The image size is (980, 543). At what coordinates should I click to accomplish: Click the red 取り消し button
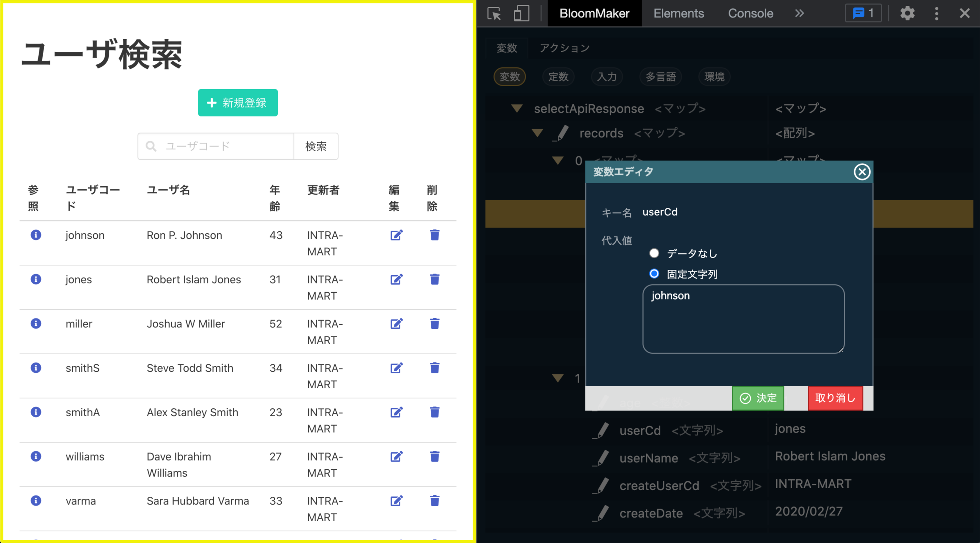[835, 398]
